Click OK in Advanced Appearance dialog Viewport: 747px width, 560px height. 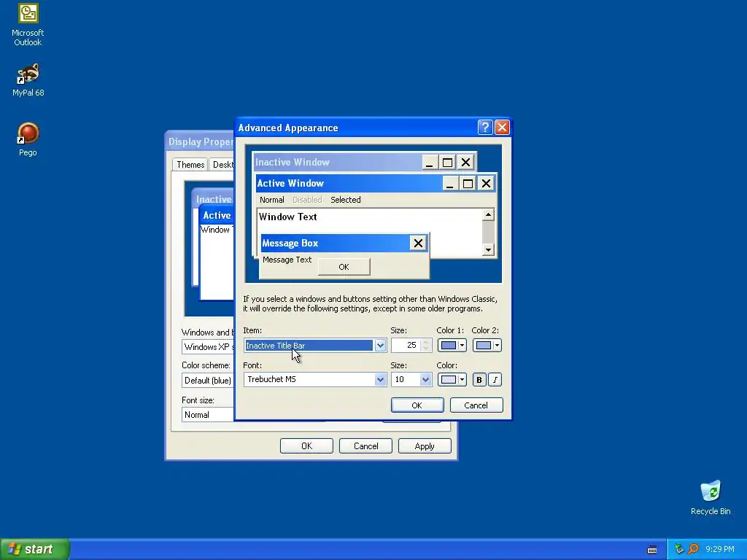pyautogui.click(x=417, y=405)
